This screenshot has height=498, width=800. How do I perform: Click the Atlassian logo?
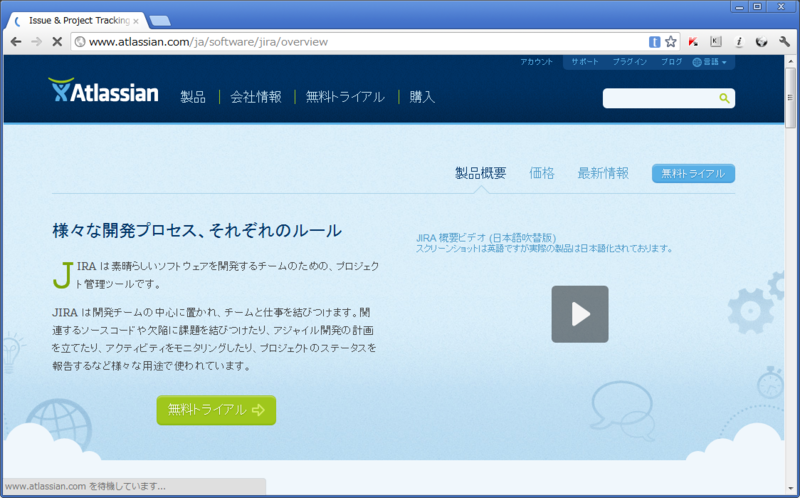103,90
